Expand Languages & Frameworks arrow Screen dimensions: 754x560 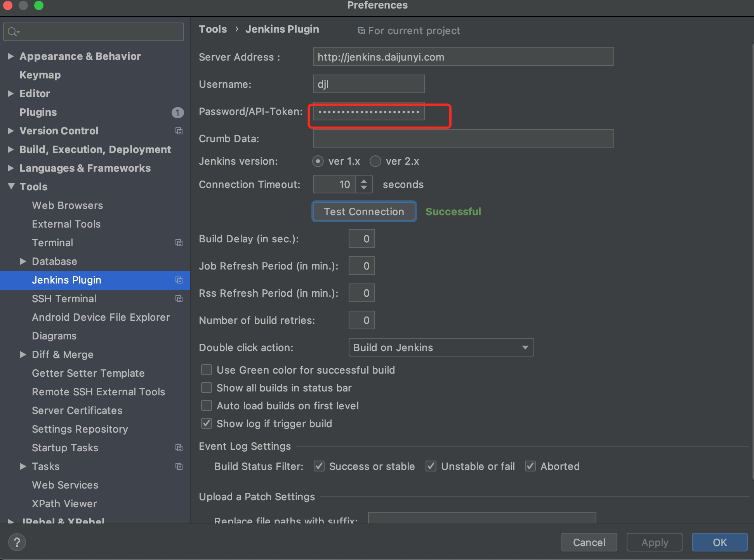pos(11,168)
